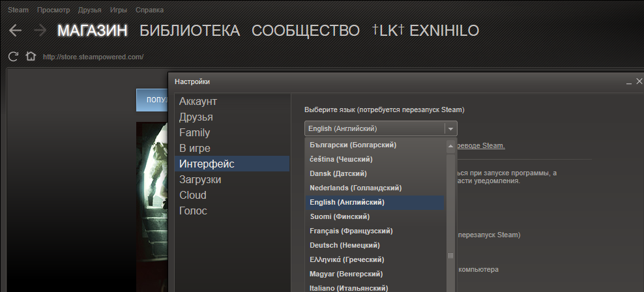Open the †LK† EXNIHILO profile tab

426,31
